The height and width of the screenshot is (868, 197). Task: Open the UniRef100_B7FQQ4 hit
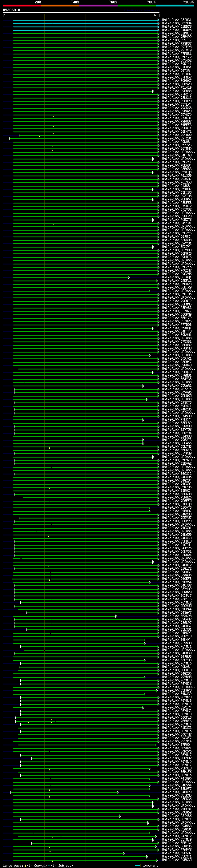pos(176,745)
